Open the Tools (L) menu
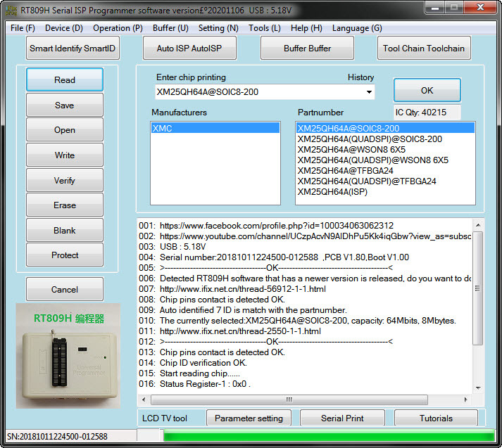Viewport: 502px width, 448px height. click(x=265, y=28)
